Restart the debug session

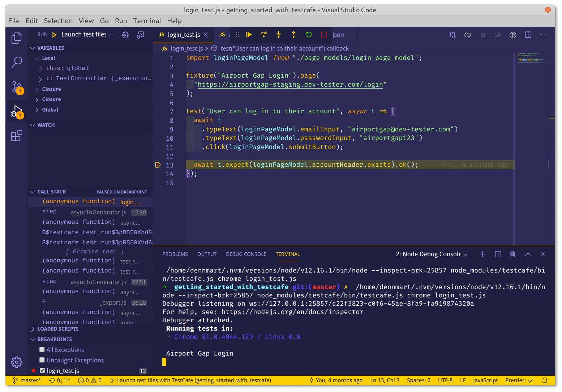tap(309, 35)
